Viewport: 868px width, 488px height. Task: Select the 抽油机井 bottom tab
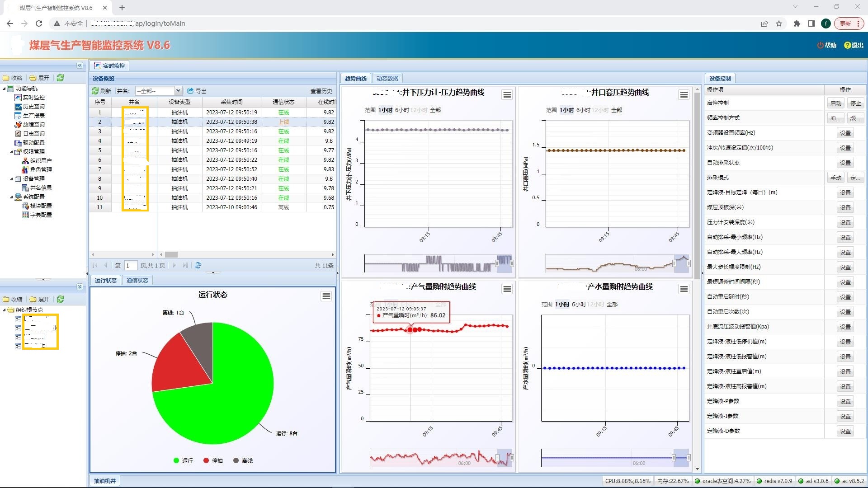click(105, 481)
